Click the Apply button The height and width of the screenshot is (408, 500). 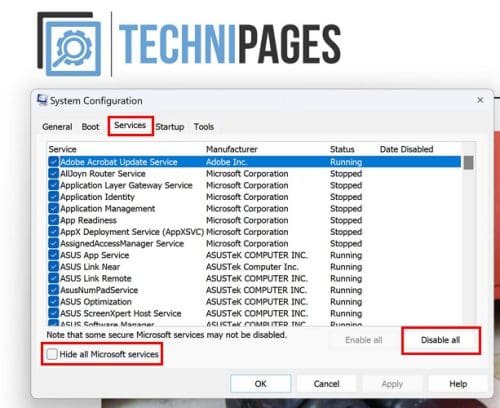point(392,384)
